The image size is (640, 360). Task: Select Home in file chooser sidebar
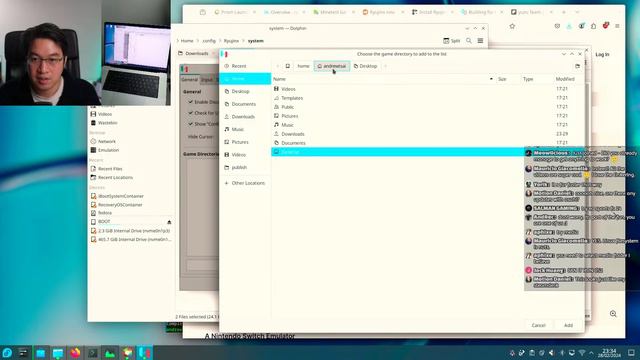(245, 78)
